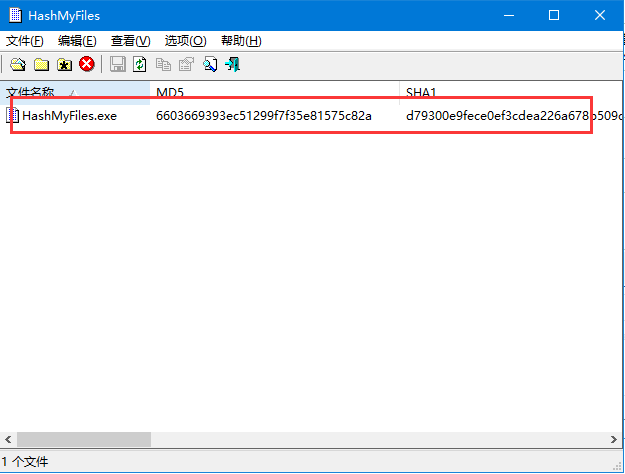This screenshot has width=625, height=474.
Task: Click the floppy disk Save icon
Action: (118, 64)
